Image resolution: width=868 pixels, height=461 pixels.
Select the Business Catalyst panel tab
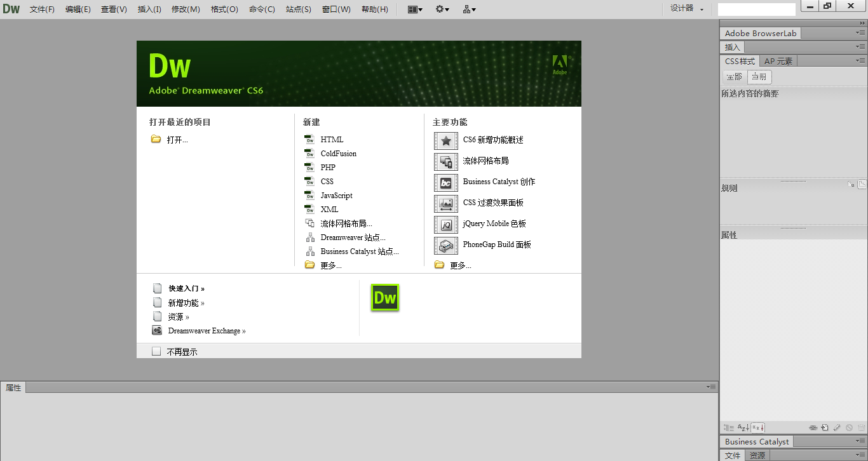coord(757,441)
